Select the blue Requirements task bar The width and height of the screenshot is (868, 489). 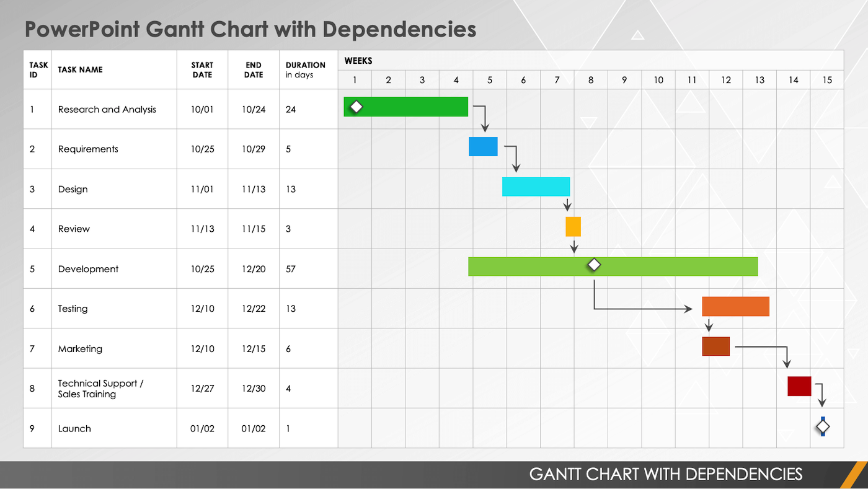483,146
